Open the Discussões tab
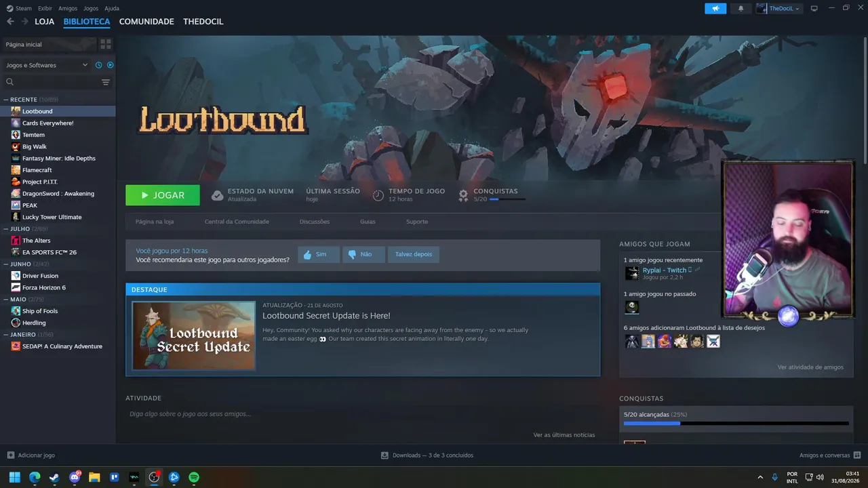 coord(315,222)
